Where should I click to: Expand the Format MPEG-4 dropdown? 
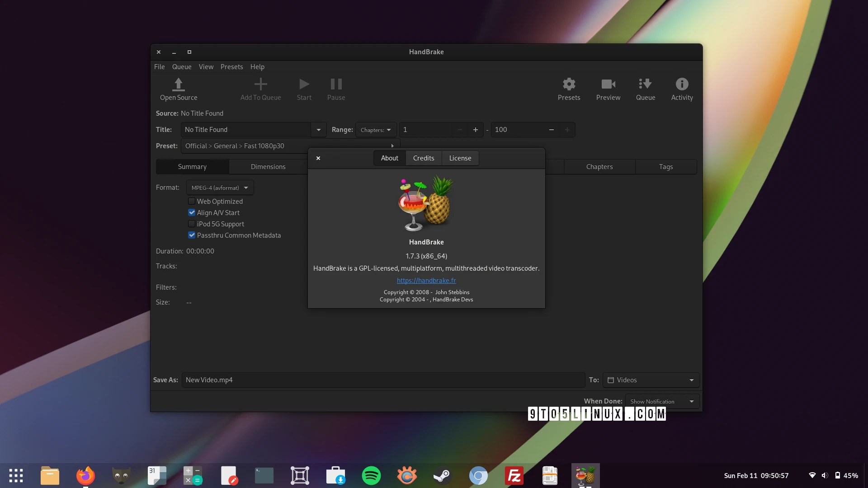click(x=220, y=188)
